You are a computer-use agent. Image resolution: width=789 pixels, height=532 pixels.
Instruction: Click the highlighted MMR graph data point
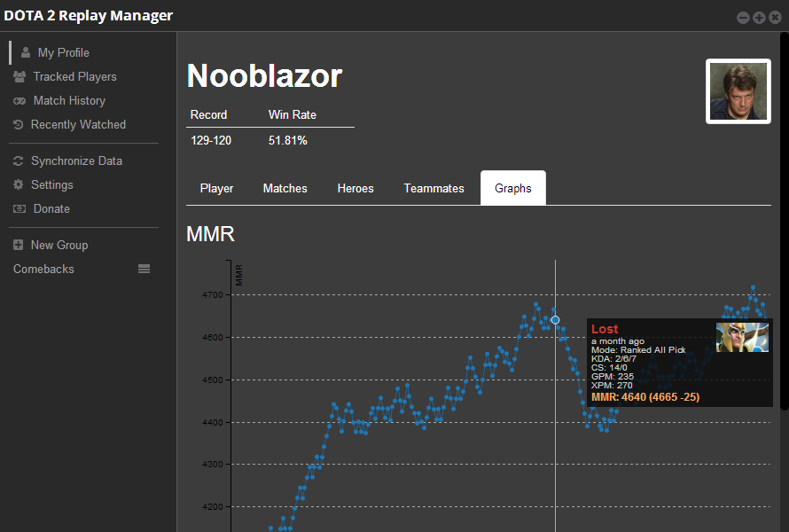pos(555,320)
